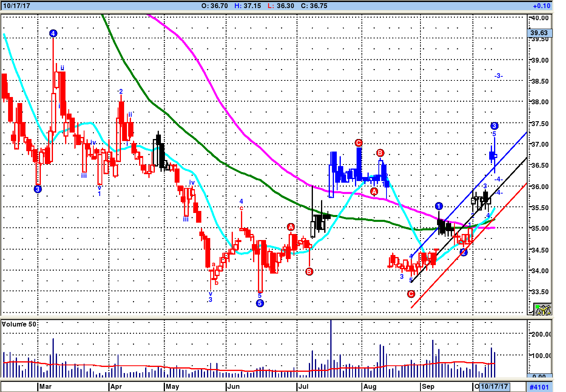Click the 200.00 volume axis label
This screenshot has width=566, height=392.
click(541, 334)
